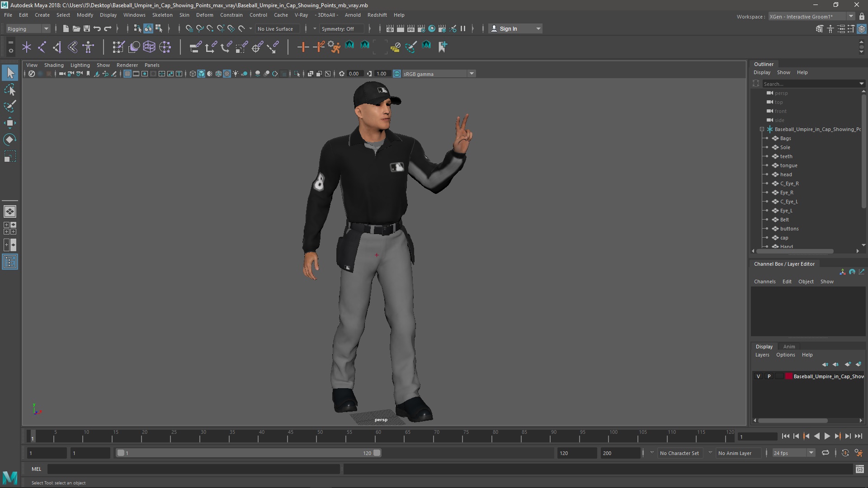
Task: Open the Skeleton menu
Action: coord(162,15)
